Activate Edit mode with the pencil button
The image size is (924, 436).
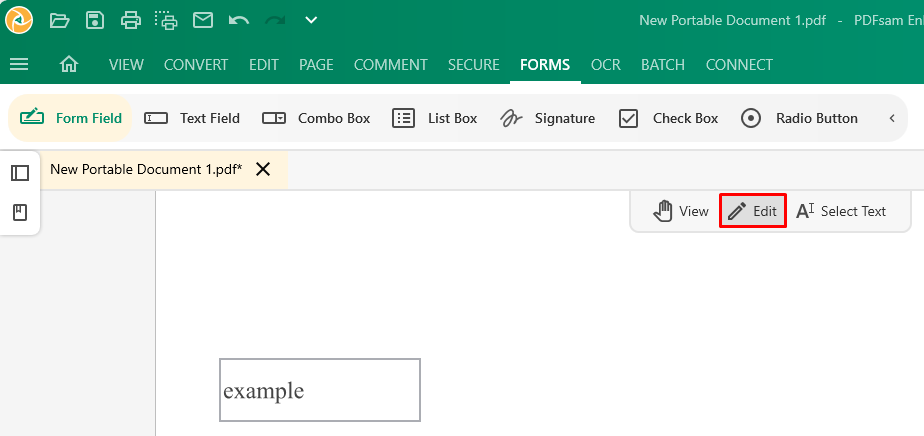[753, 211]
